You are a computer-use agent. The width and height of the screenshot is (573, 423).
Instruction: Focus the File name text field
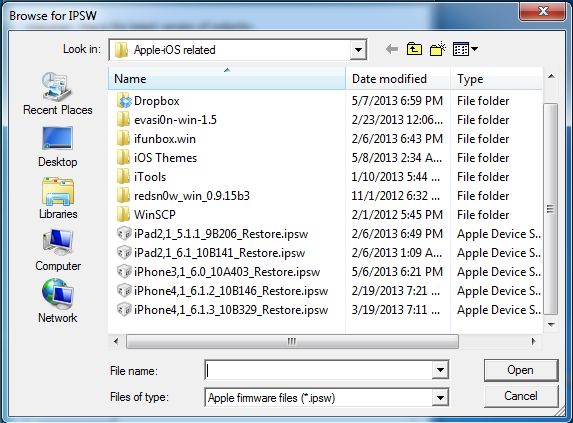pos(319,370)
